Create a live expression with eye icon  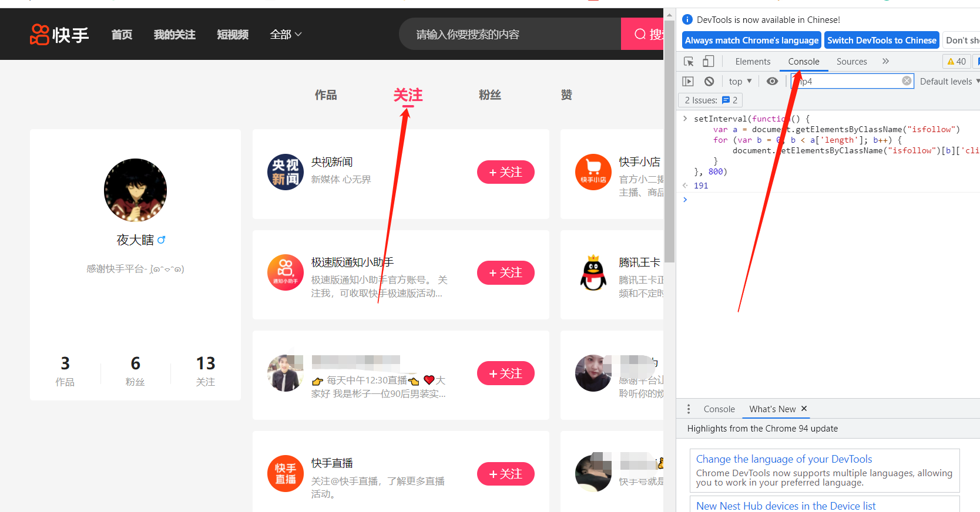772,82
